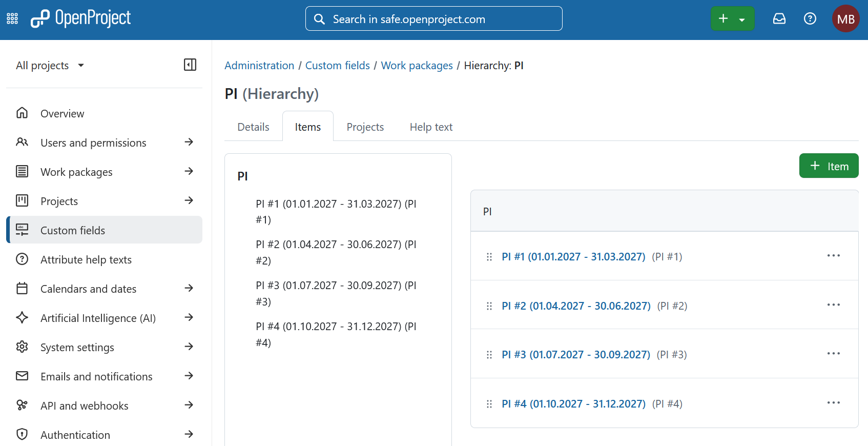Open the All projects dropdown
Image resolution: width=868 pixels, height=446 pixels.
50,66
